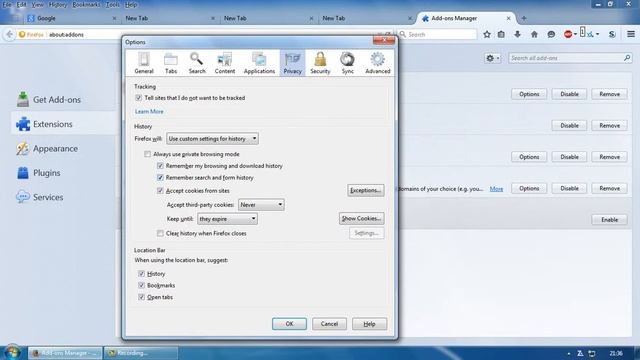Click the browser Search field
Screen dimensions: 640x360
tap(437, 35)
